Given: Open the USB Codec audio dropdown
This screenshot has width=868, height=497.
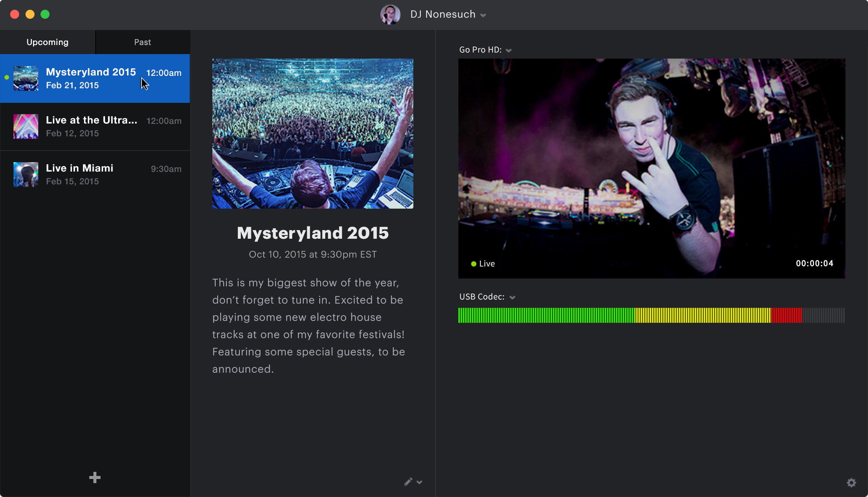Looking at the screenshot, I should click(x=512, y=297).
